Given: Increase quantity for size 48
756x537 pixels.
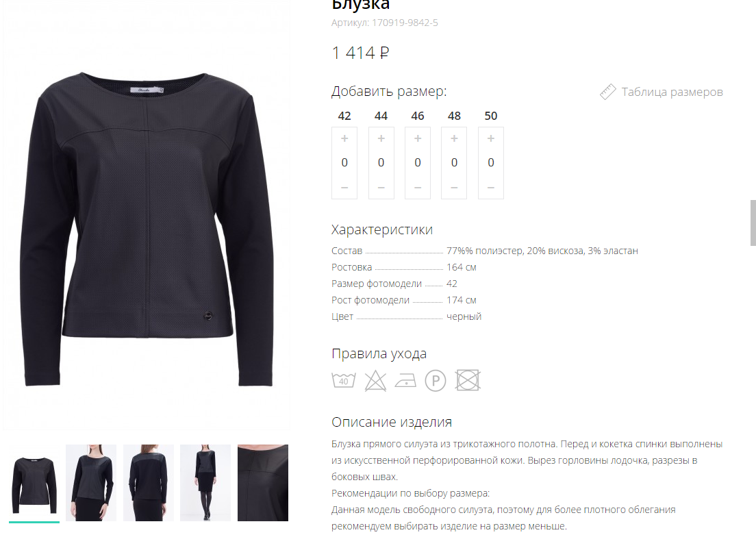Looking at the screenshot, I should [x=454, y=138].
